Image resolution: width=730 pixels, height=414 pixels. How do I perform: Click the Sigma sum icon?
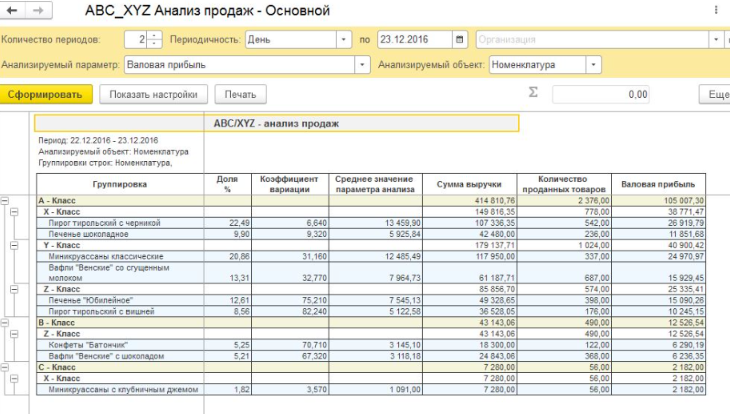tap(532, 93)
